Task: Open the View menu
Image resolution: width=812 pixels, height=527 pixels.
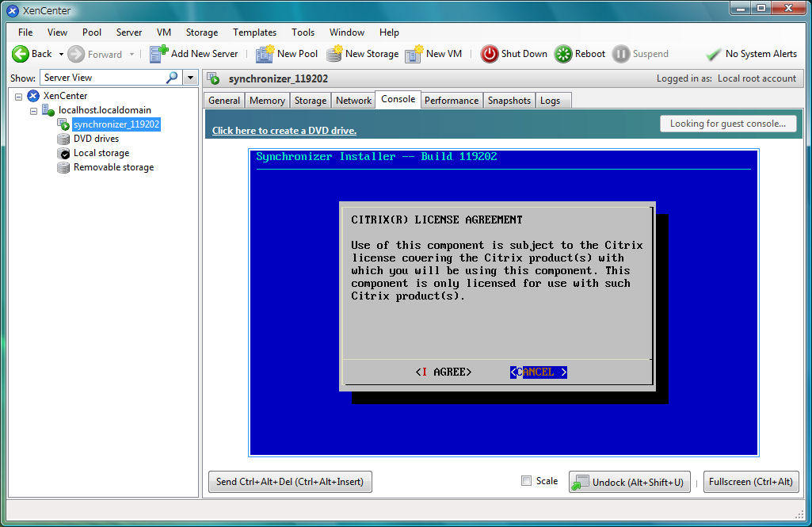Action: [x=57, y=32]
